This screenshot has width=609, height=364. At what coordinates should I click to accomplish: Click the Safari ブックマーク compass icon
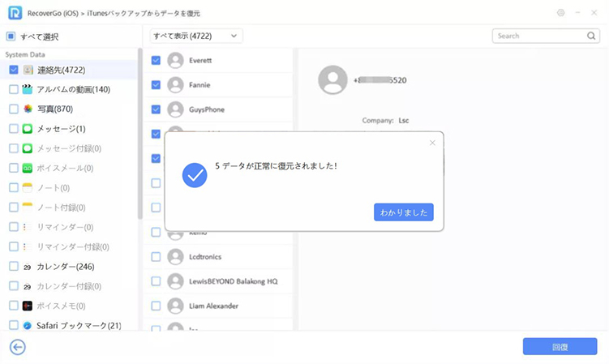(28, 326)
